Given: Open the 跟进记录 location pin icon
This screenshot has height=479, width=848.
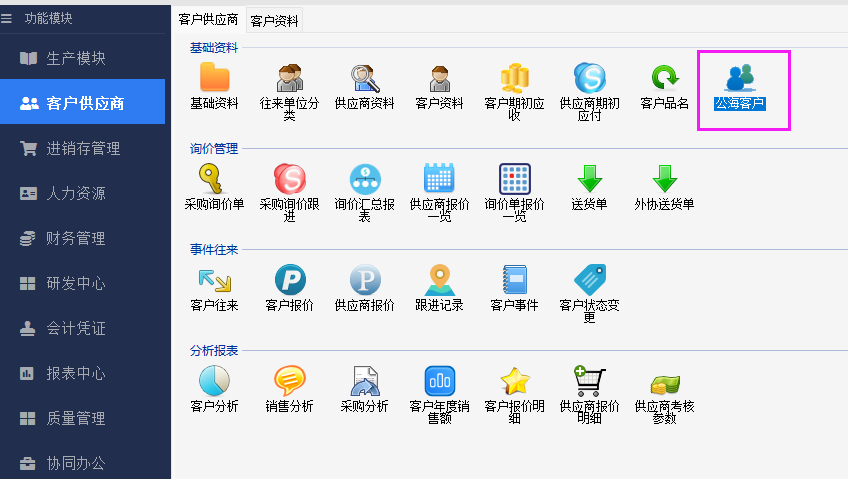Looking at the screenshot, I should pos(439,280).
